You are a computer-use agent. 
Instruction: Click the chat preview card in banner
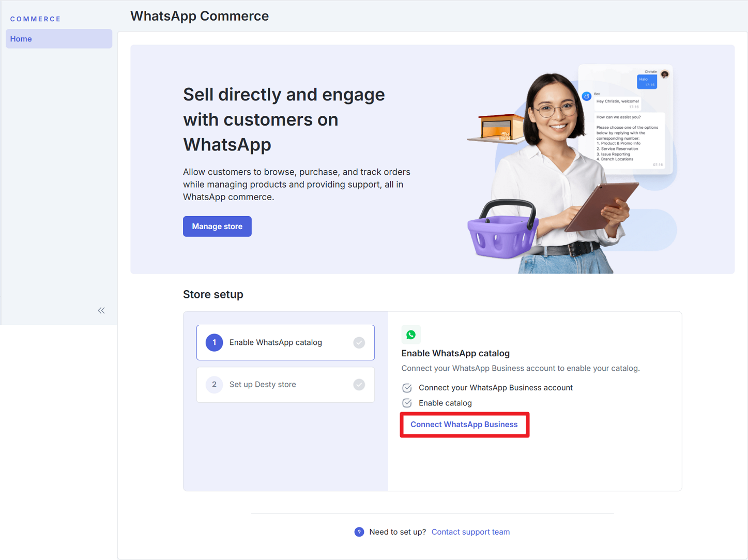click(626, 119)
